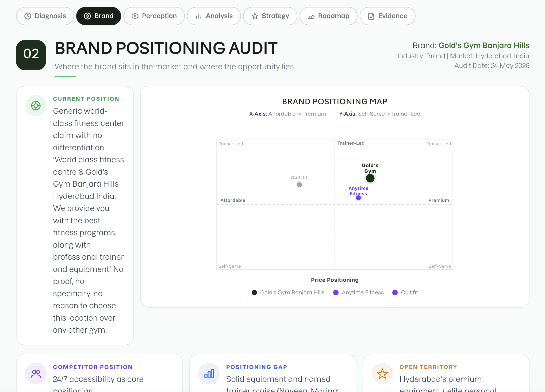Click the Price Positioning axis label
This screenshot has width=545, height=392.
pos(335,280)
